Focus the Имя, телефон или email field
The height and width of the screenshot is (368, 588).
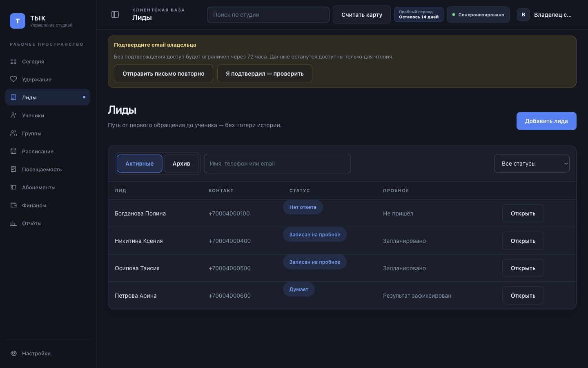[x=277, y=164]
